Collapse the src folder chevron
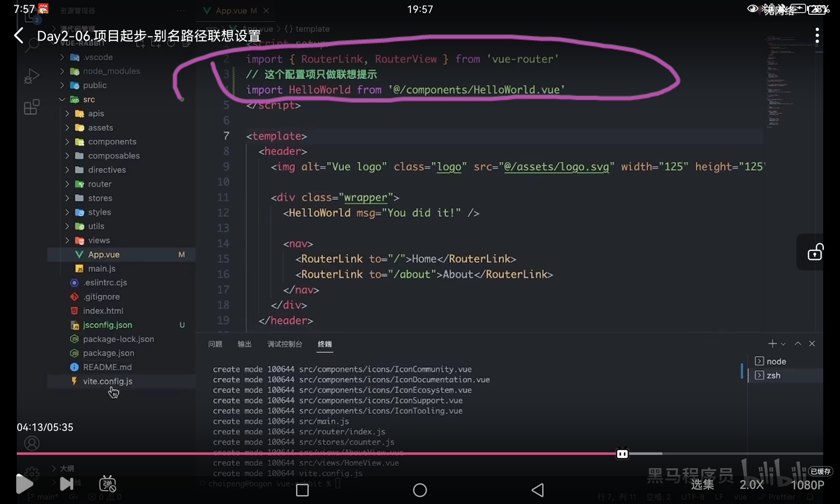Screen dimensions: 840x504 click(x=62, y=100)
